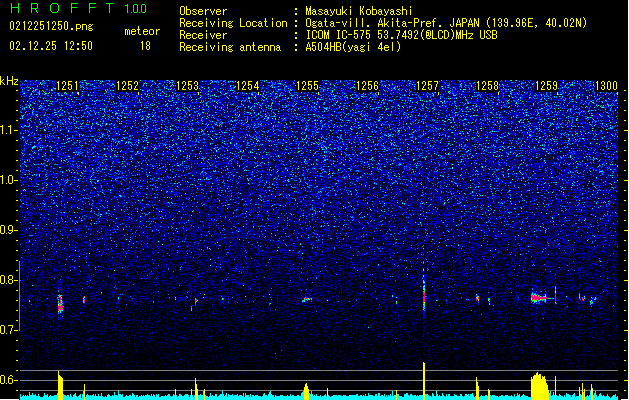Viewport: 629px width, 400px height.
Task: Click the Observer label
Action: coord(203,11)
